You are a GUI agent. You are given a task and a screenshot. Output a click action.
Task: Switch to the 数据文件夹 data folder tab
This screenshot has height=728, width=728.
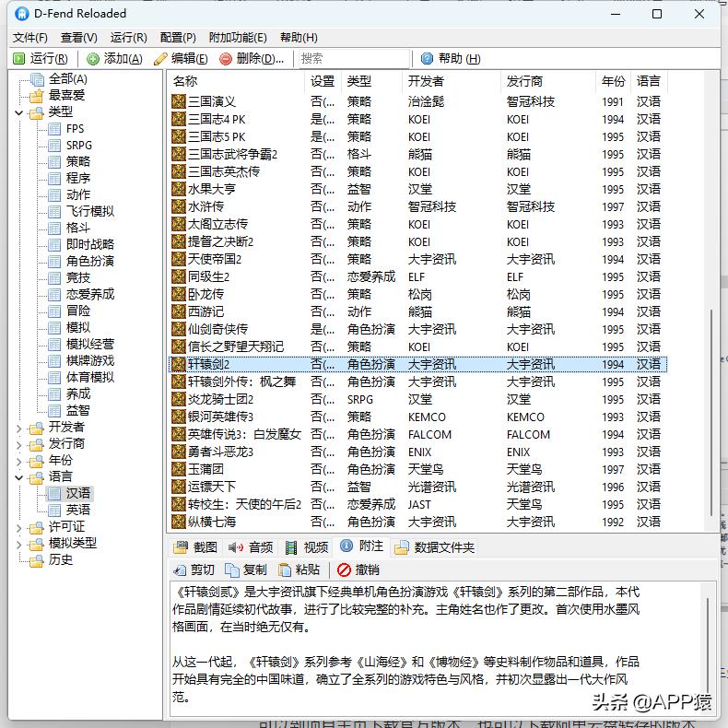435,547
